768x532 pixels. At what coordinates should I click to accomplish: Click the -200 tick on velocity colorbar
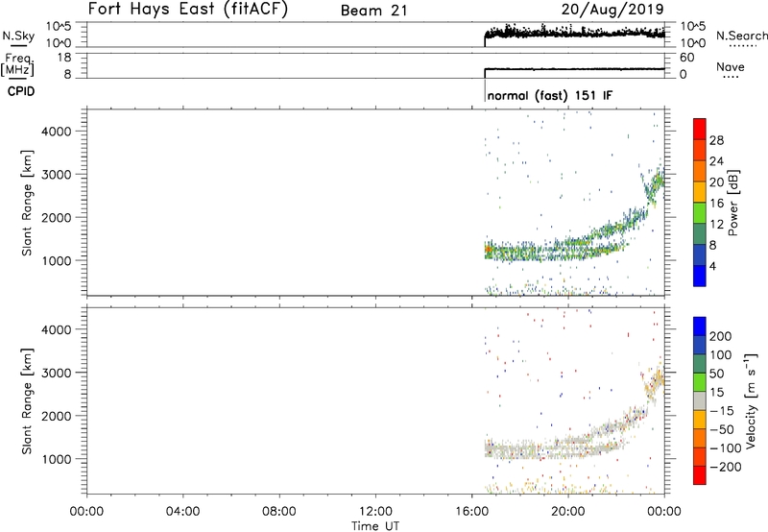point(725,467)
